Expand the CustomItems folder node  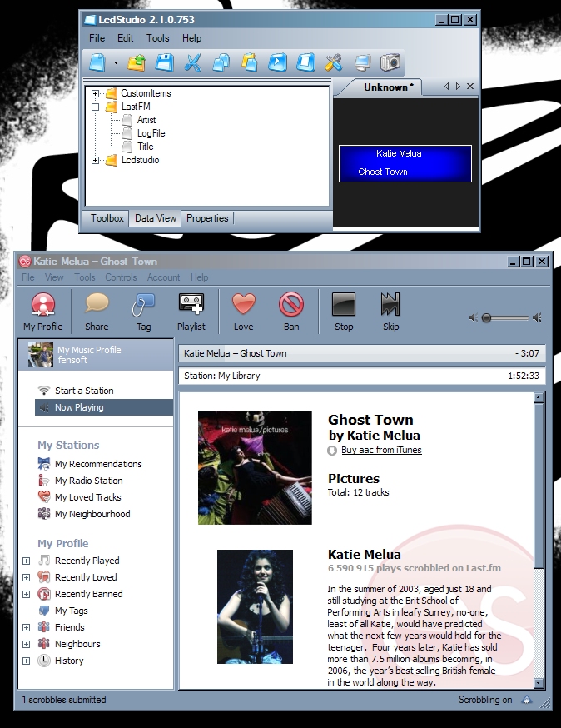(x=95, y=94)
